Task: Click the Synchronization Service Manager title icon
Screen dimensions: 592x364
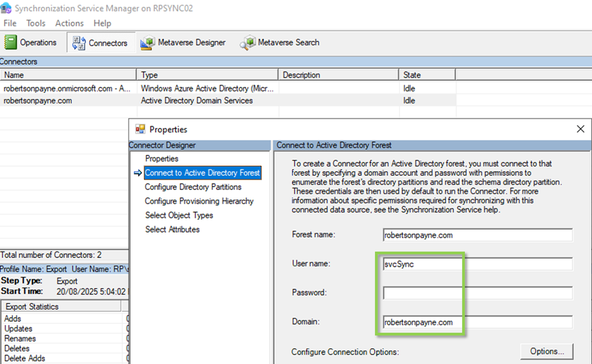Action: [x=6, y=8]
